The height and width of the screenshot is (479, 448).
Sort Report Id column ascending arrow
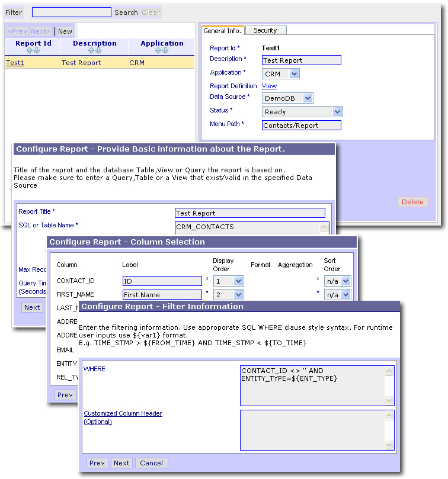tap(30, 50)
